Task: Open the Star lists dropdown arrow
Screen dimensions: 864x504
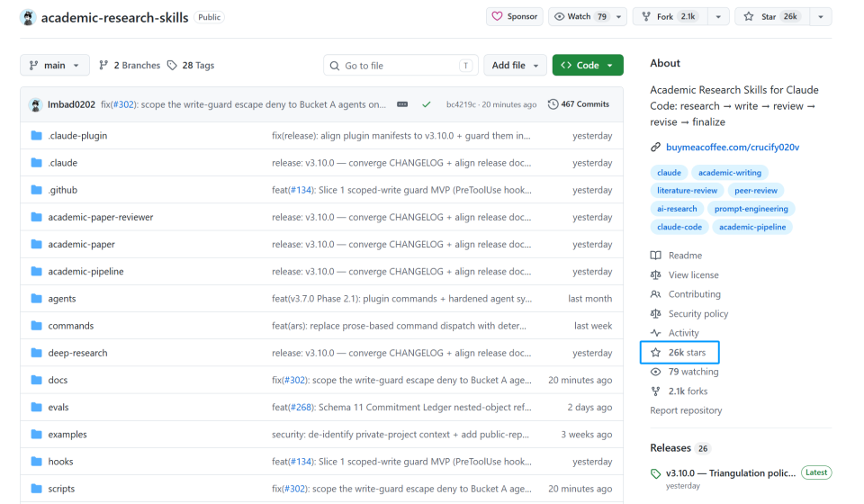Action: [821, 16]
